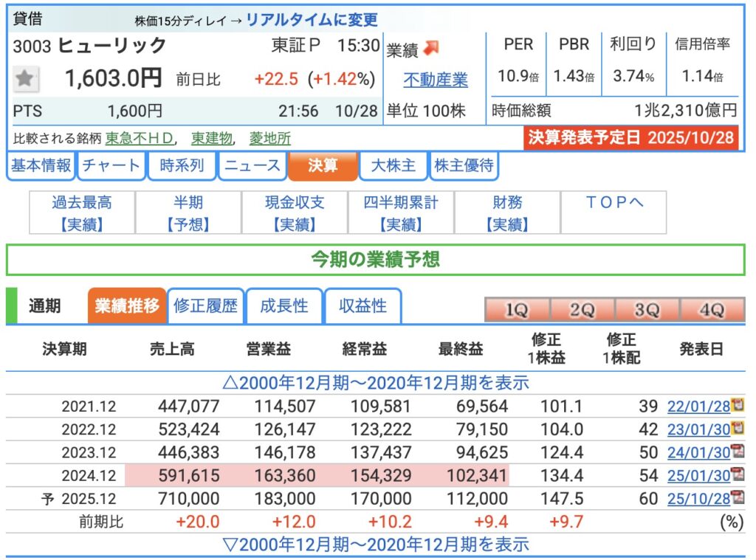The height and width of the screenshot is (560, 756).
Task: Open the PDF icon beside the 25/10/28 date
Action: coord(737,498)
